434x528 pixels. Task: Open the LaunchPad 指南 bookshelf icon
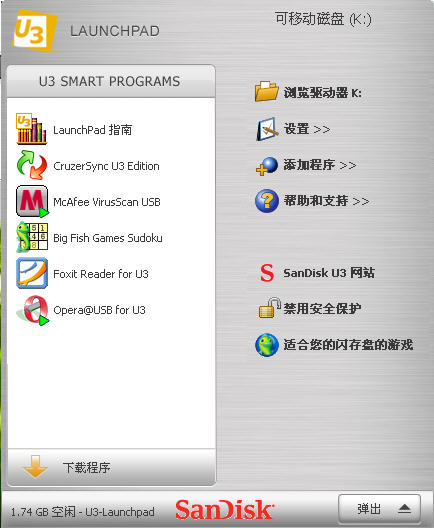pos(31,129)
